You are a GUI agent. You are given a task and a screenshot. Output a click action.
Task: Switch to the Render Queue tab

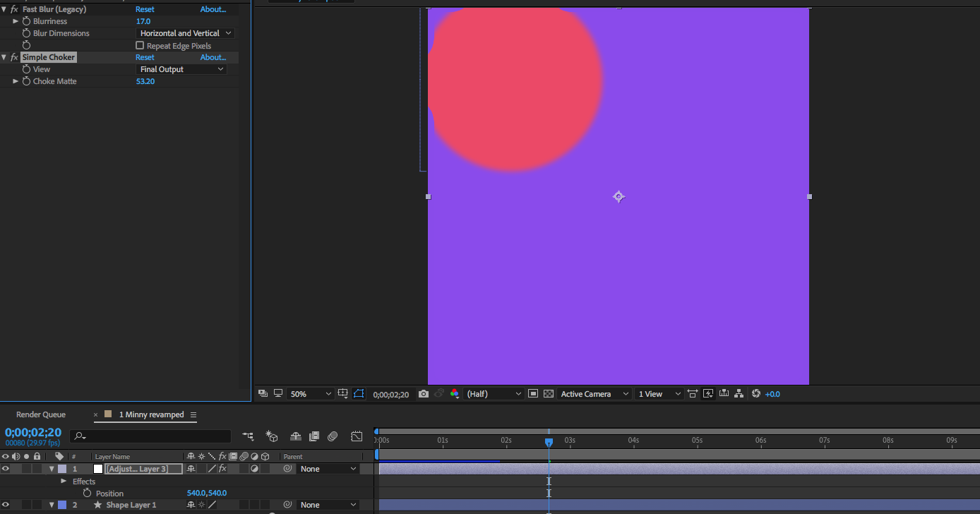click(41, 414)
